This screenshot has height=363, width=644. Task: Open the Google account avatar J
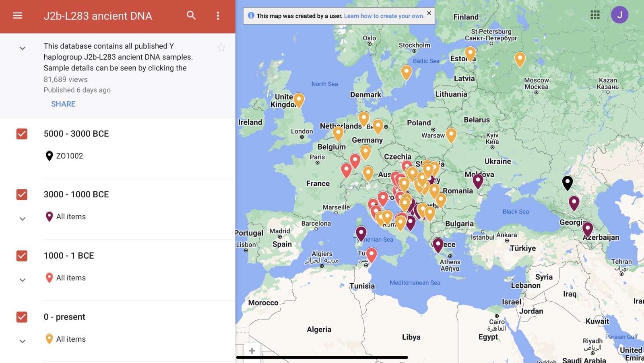coord(619,15)
